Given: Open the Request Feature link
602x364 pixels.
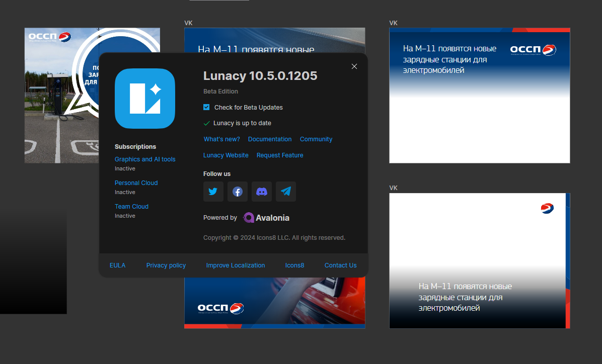Looking at the screenshot, I should (x=280, y=155).
